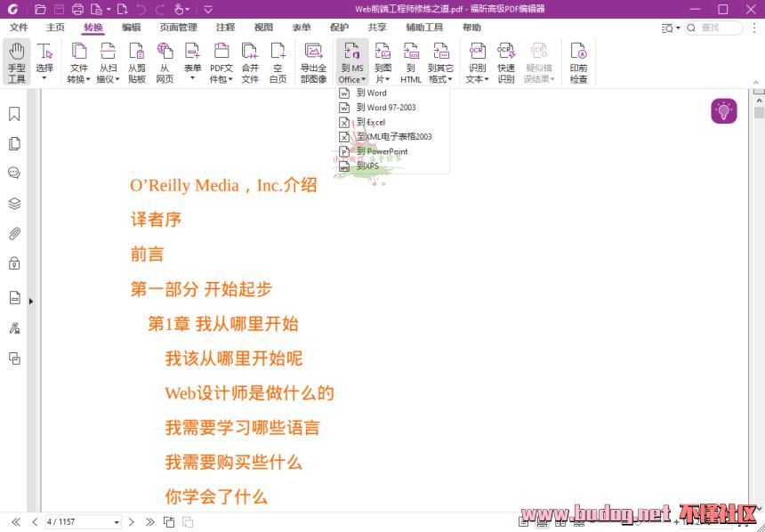Click 第1章 我从哪里开始 entry

[223, 324]
